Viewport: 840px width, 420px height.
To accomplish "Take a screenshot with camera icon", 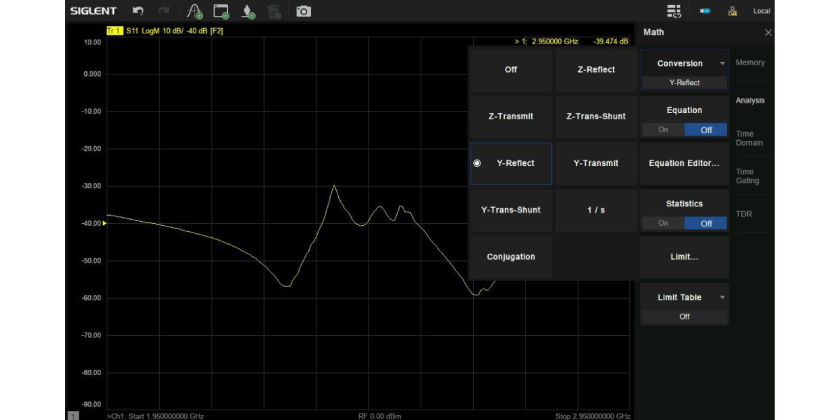I will (303, 11).
